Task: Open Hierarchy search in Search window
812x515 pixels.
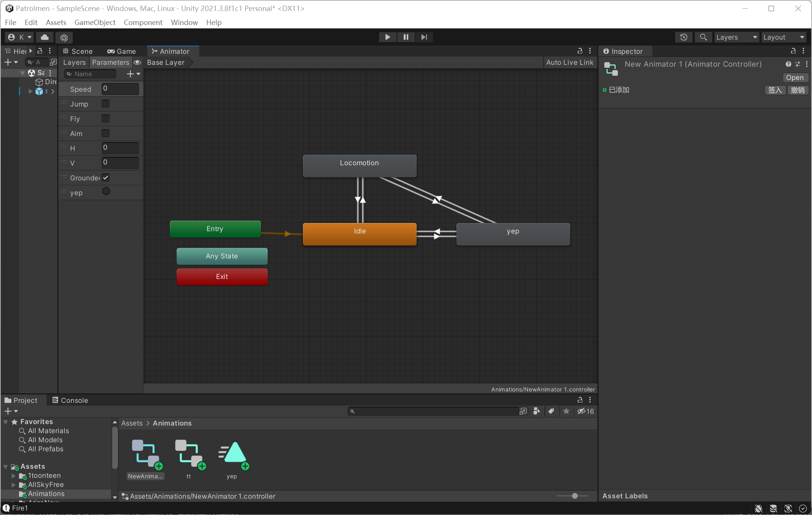Action: [x=53, y=62]
